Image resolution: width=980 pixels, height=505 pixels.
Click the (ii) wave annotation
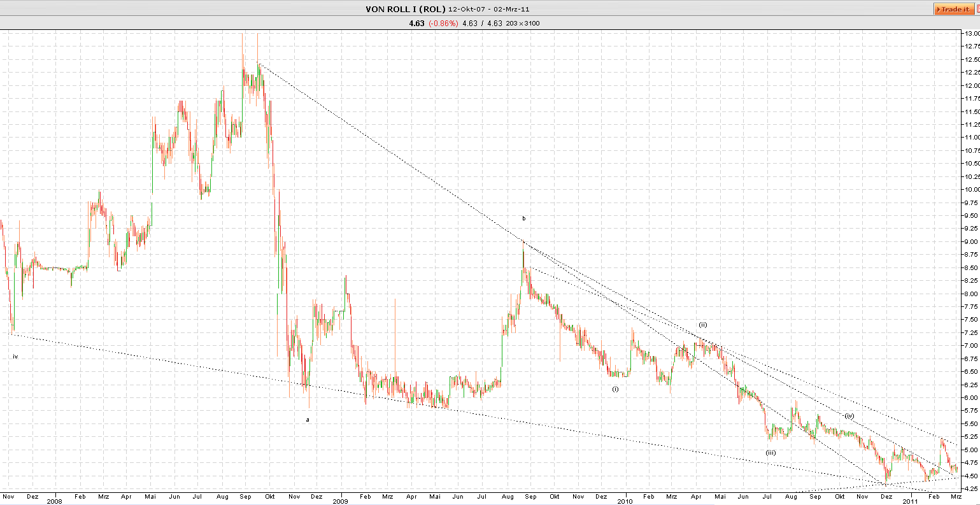[703, 325]
